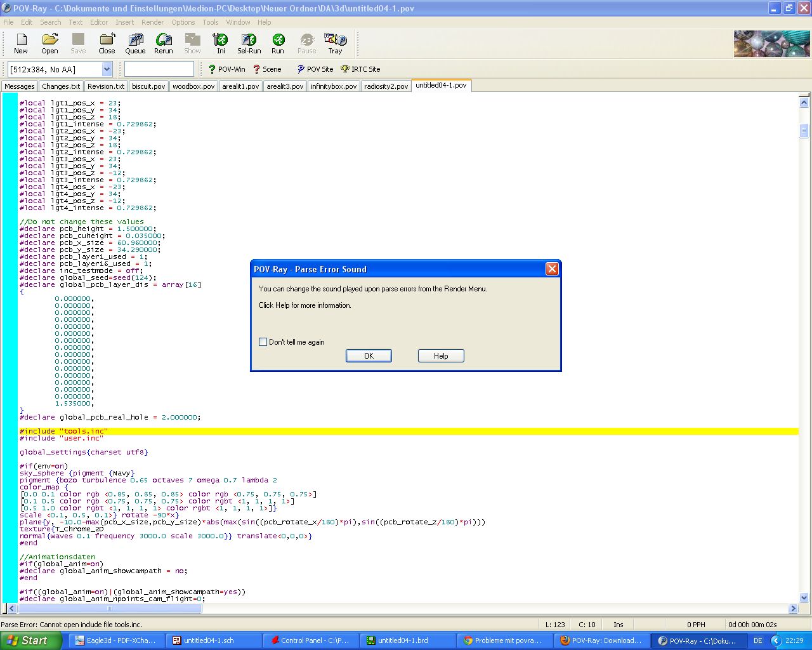The width and height of the screenshot is (812, 650).
Task: Switch to the infinitybox.pov tab
Action: pos(334,86)
